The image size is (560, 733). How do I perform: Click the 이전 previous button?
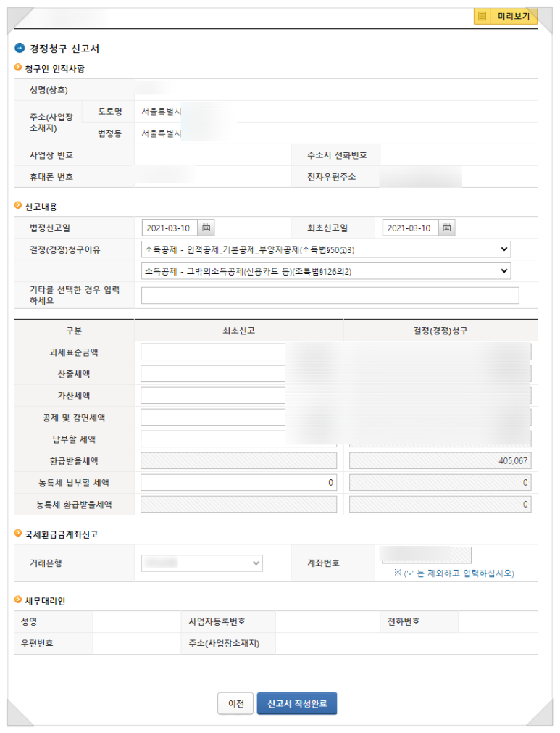[235, 703]
